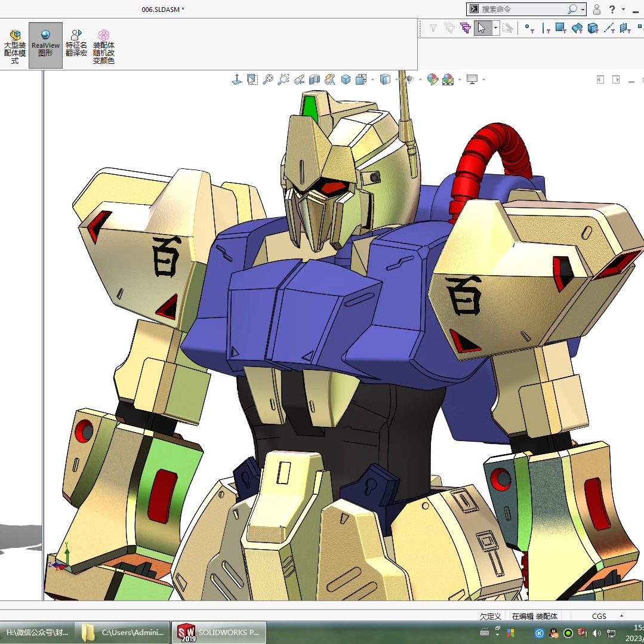
Task: Click the 006.SLDASM document title
Action: [x=163, y=10]
